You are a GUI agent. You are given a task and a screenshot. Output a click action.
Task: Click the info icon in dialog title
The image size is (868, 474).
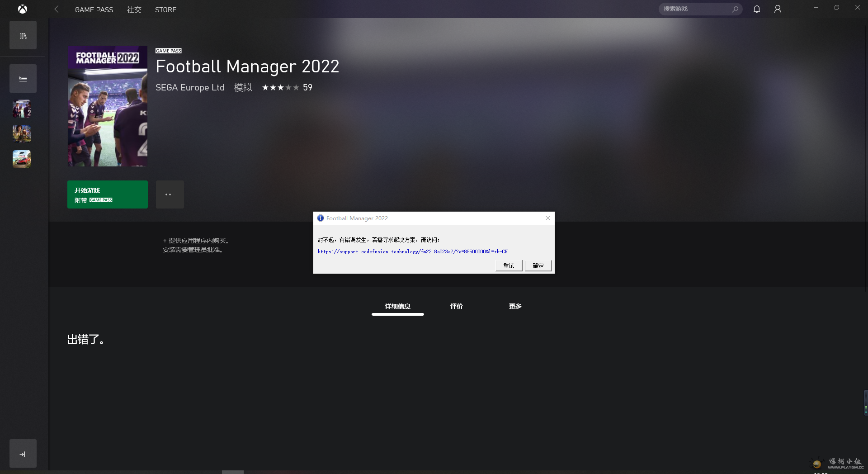click(321, 218)
